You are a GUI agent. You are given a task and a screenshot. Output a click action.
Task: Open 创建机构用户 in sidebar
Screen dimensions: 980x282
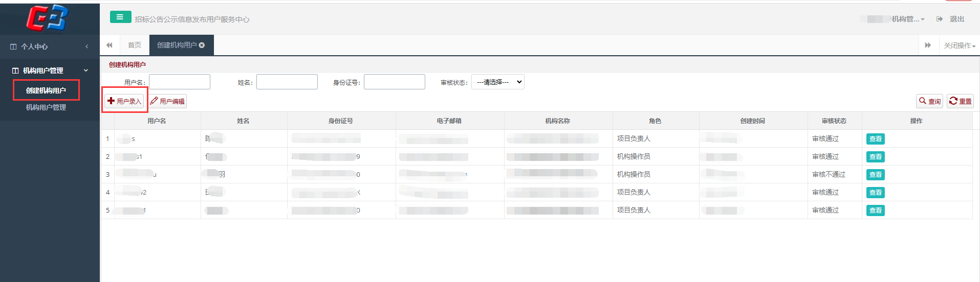(x=46, y=90)
